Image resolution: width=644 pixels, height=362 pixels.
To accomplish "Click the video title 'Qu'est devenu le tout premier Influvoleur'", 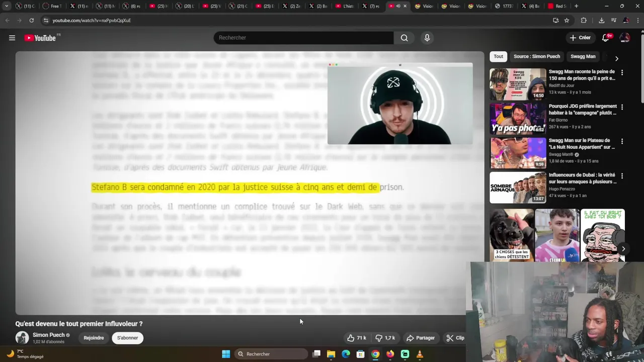I will 79,324.
